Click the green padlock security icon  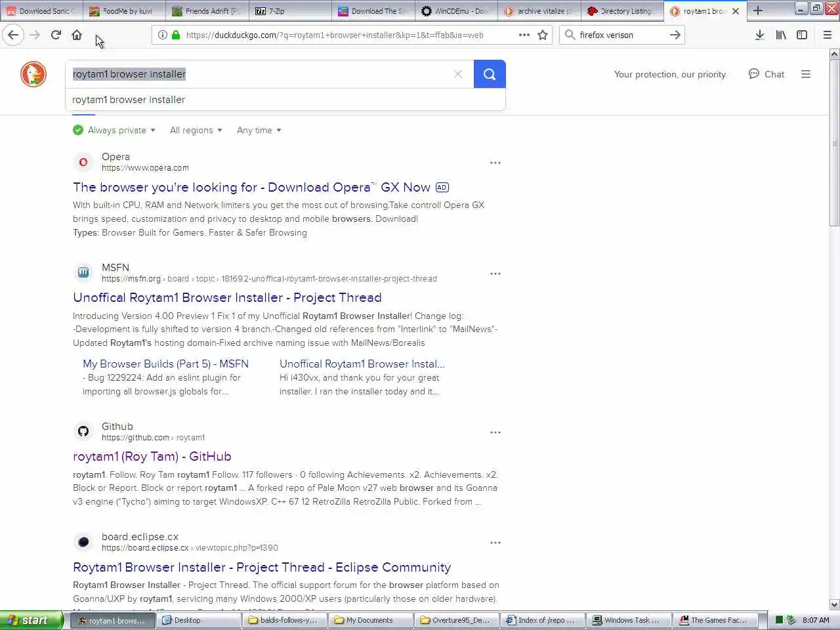coord(176,35)
